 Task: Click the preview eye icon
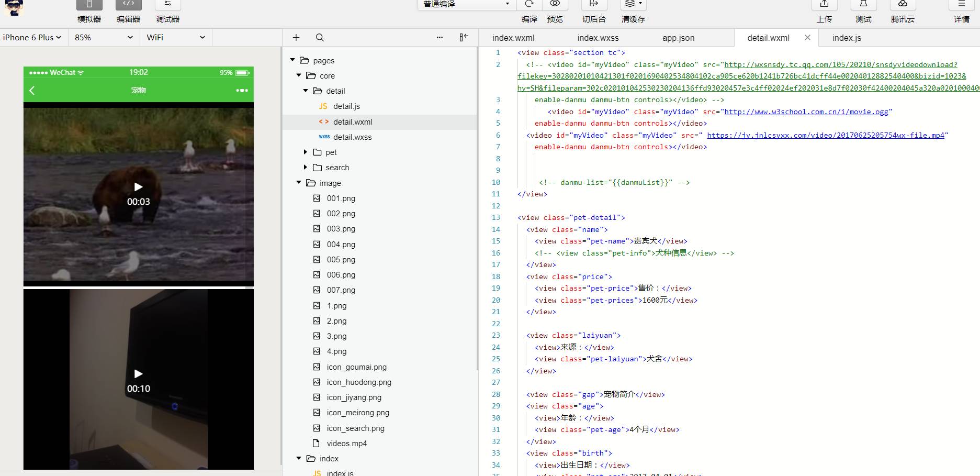pyautogui.click(x=555, y=5)
